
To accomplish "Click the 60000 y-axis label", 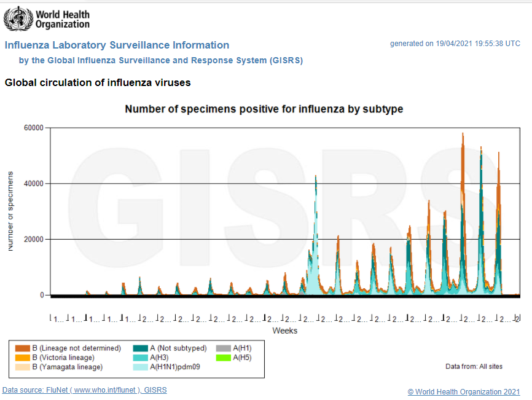I will click(x=33, y=128).
